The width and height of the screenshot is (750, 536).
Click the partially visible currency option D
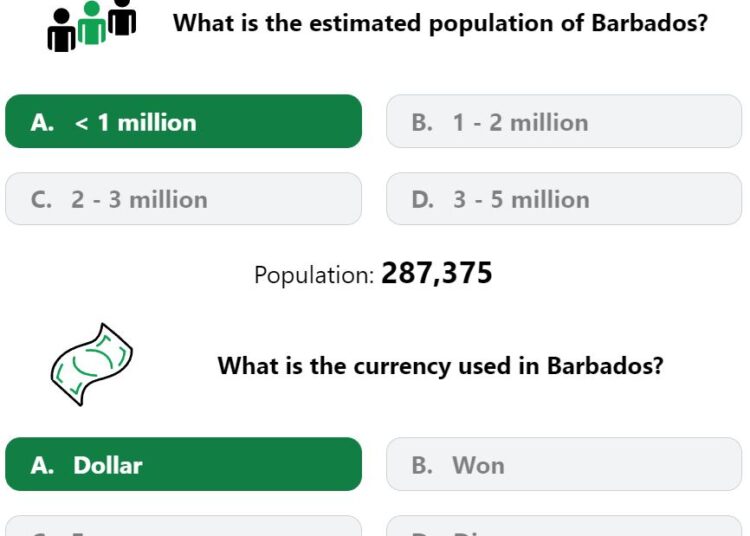(x=564, y=525)
